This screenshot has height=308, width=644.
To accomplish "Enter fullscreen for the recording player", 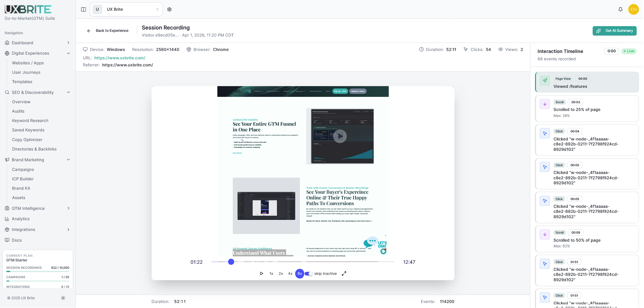I will pos(344,273).
